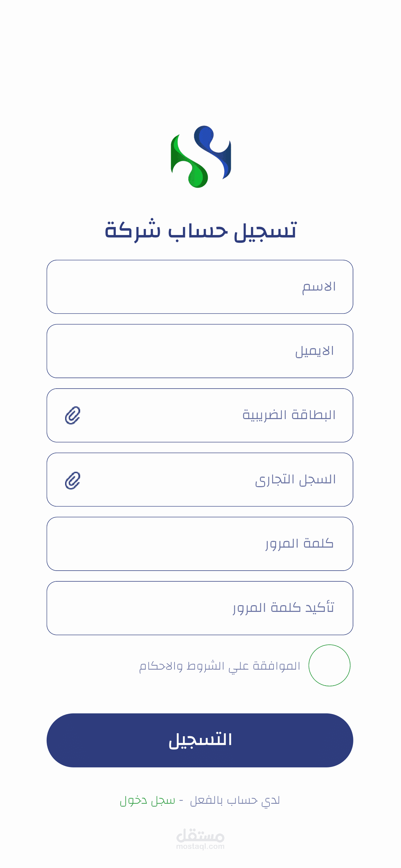Open the green سجل دخول login link
401x868 pixels.
coord(147,800)
